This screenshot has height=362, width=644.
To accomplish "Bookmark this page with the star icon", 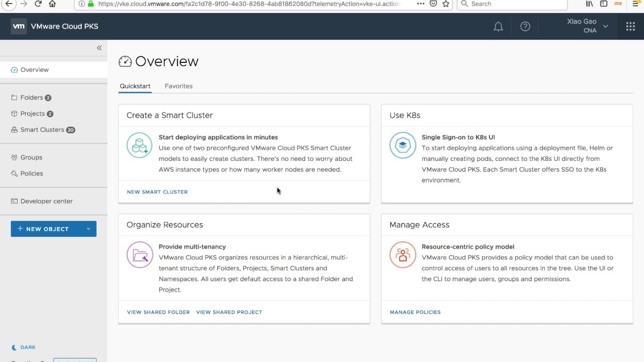I will [446, 4].
